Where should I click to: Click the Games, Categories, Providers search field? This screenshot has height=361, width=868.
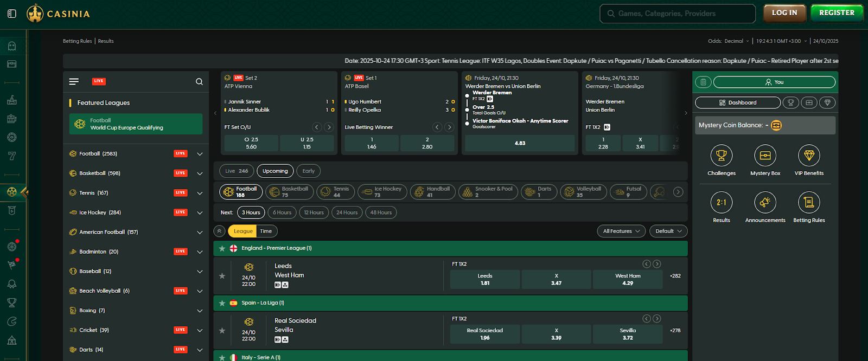click(x=678, y=14)
